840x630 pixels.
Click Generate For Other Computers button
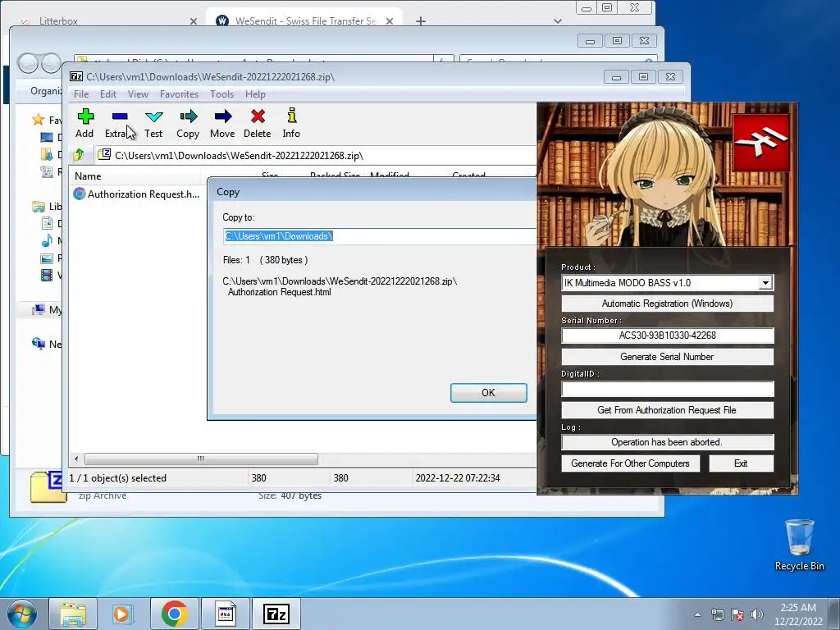click(631, 463)
